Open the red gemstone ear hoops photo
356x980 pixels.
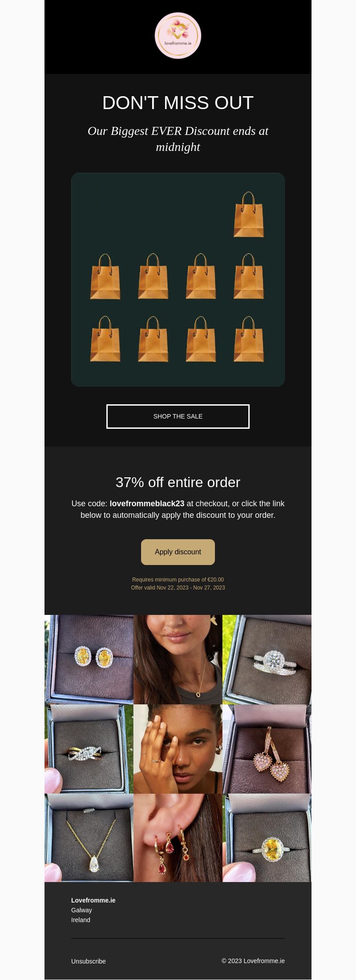point(178,838)
